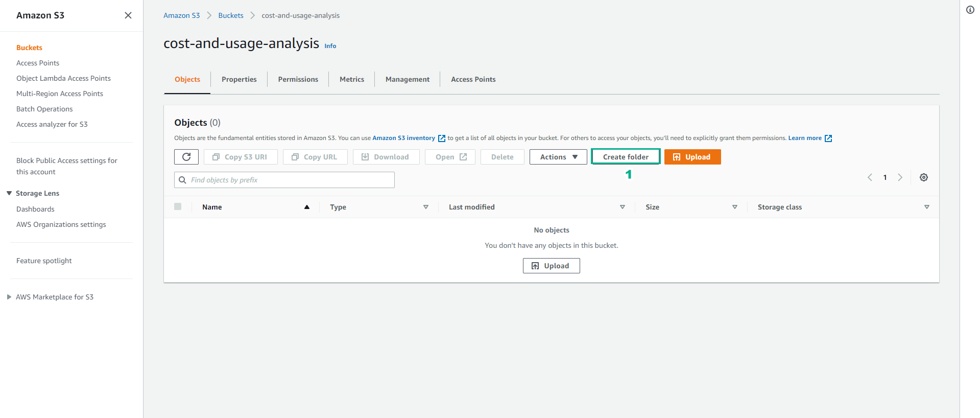
Task: Click the Open button
Action: (x=450, y=157)
